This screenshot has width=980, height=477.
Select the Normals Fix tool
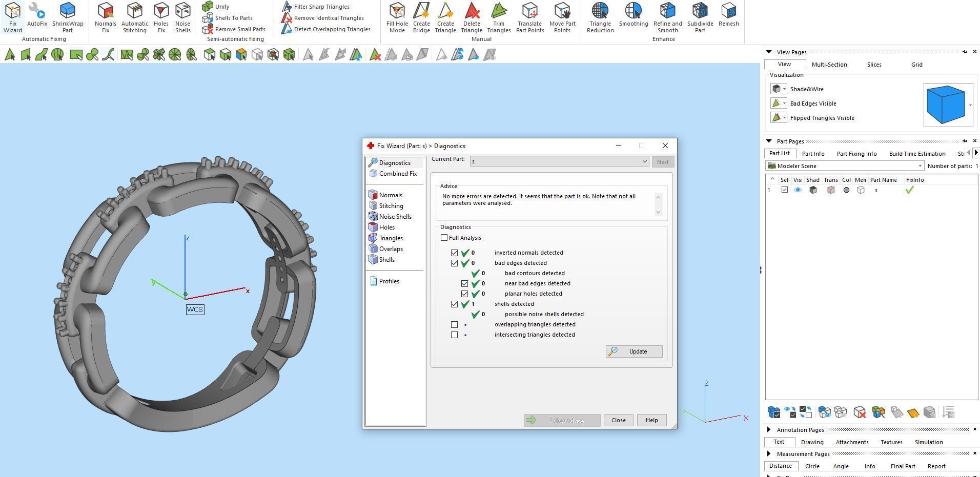106,18
